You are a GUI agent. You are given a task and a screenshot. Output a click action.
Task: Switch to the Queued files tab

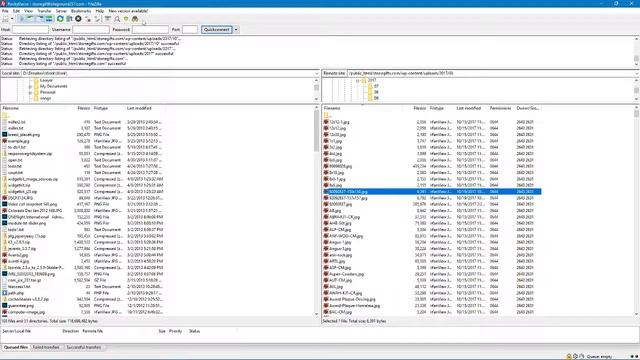[16, 347]
